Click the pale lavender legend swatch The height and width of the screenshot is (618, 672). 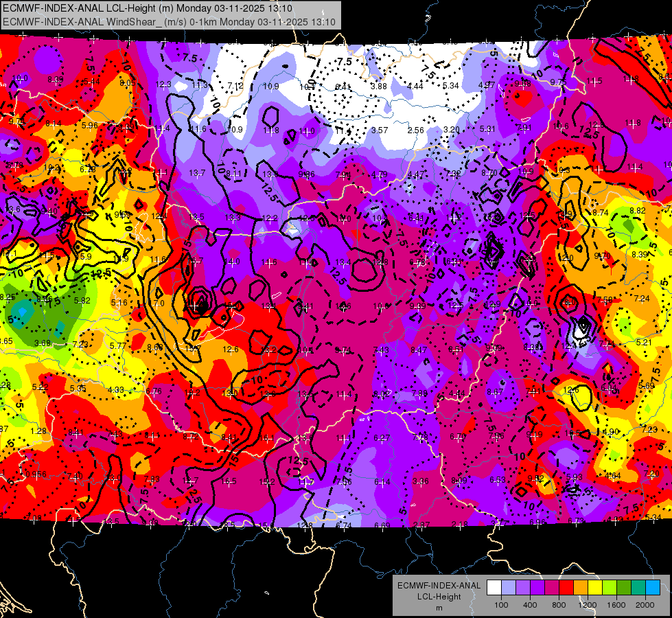click(x=509, y=588)
